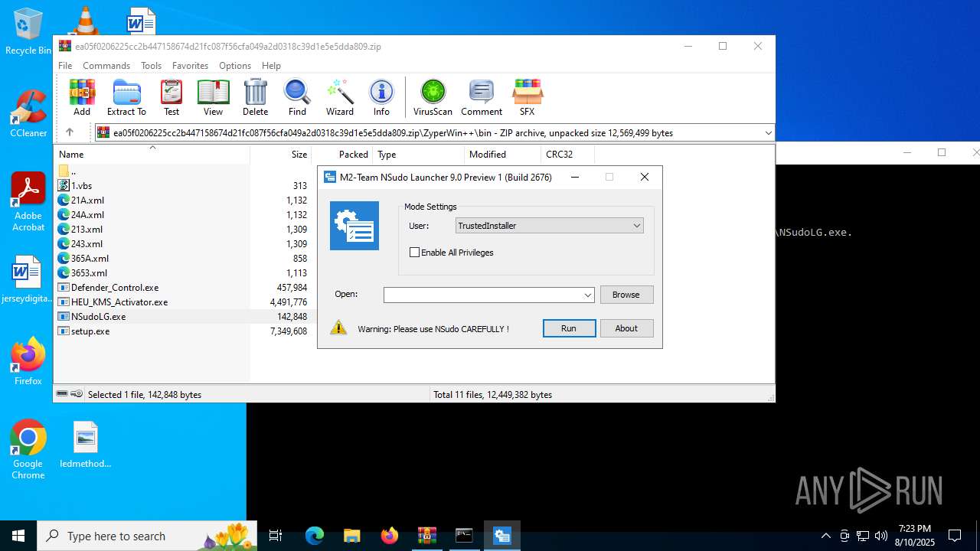Switch to command prompt in taskbar
Screen dimensions: 980x551
464,536
